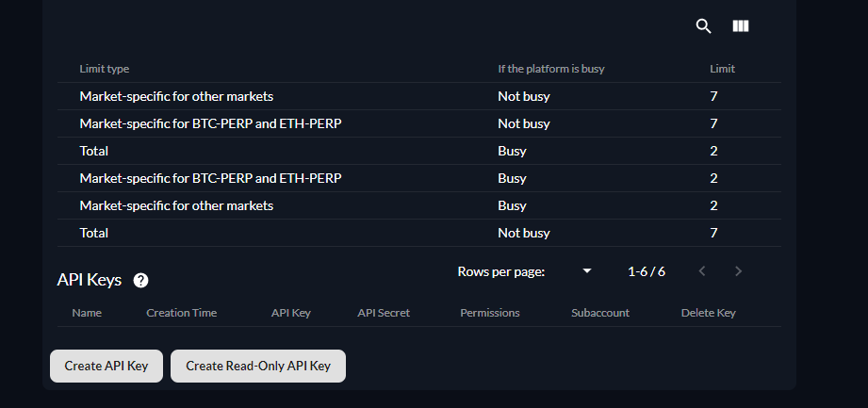Open the view columns icon
This screenshot has height=408, width=868.
[x=740, y=26]
